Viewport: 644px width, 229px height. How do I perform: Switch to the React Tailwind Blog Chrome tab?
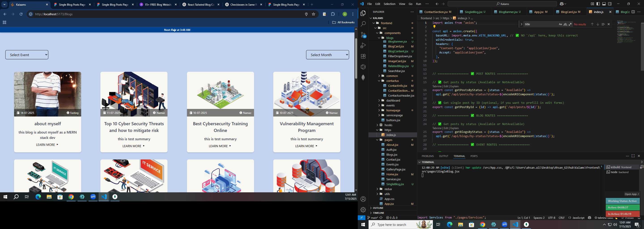click(x=201, y=4)
